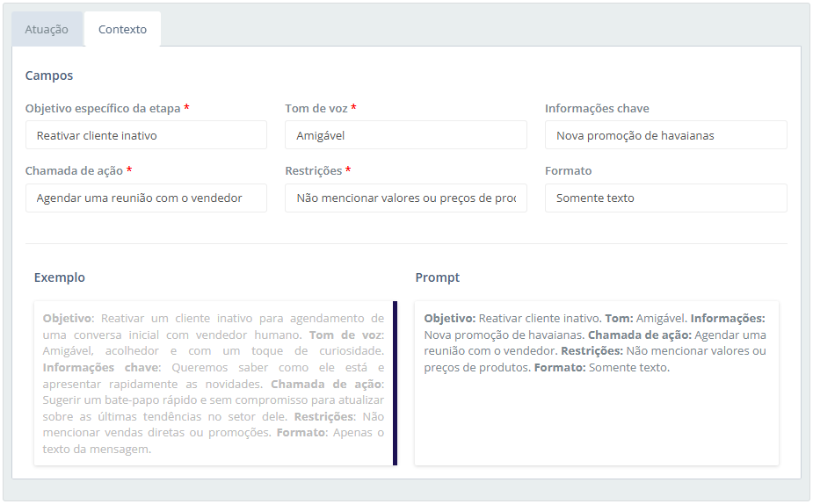Click the 'Tom de voz' field label
This screenshot has height=504, width=813.
point(316,108)
